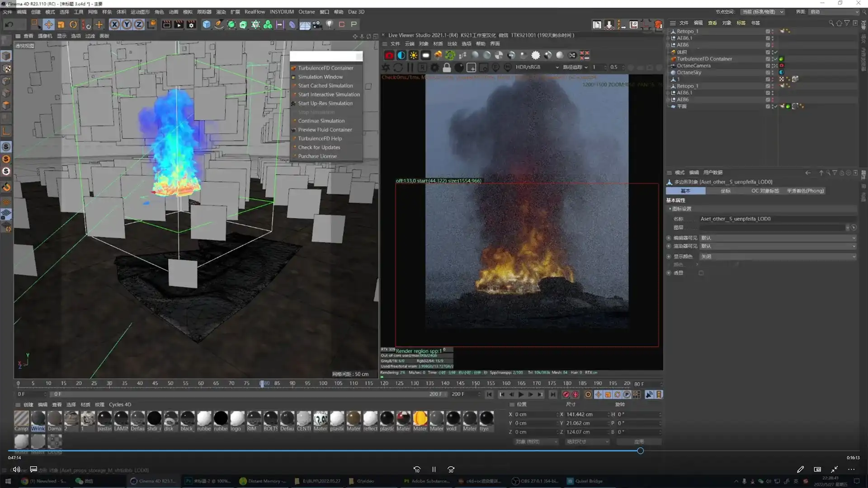Image resolution: width=868 pixels, height=488 pixels.
Task: Toggle the Z axis lock
Action: [x=139, y=24]
